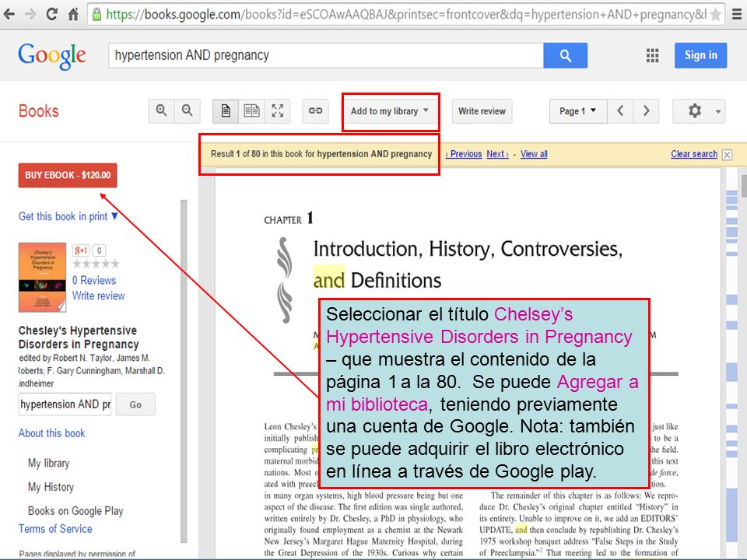Focus the Google search text field
Screen dimensions: 747x560
pyautogui.click(x=326, y=55)
